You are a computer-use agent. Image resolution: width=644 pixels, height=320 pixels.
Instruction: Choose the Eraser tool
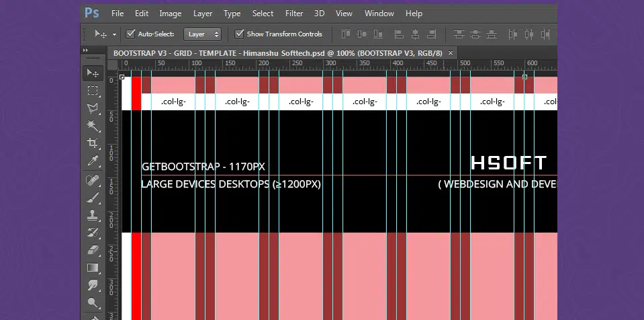point(93,251)
